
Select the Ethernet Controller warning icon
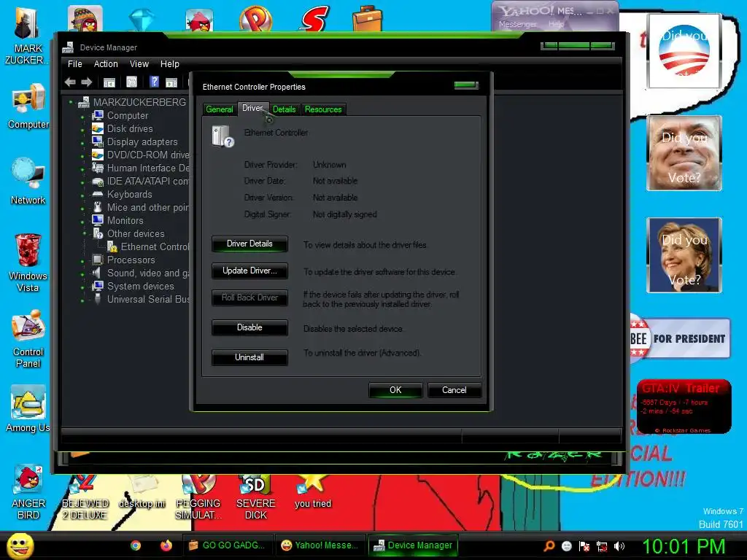pos(112,246)
